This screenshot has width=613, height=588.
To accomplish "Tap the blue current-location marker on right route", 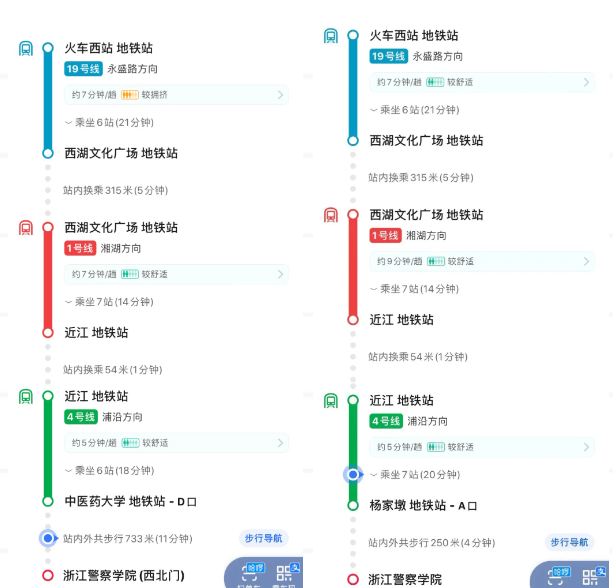I will point(353,475).
